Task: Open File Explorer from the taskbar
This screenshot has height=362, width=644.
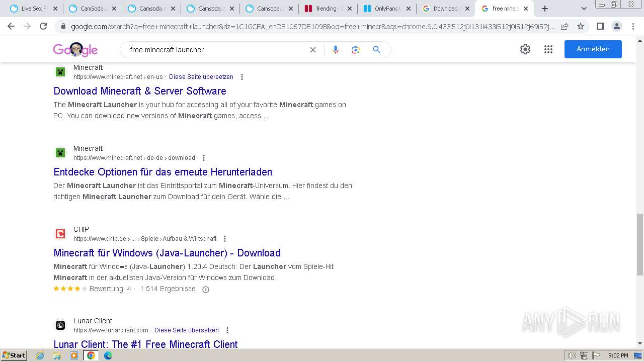Action: (x=57, y=355)
